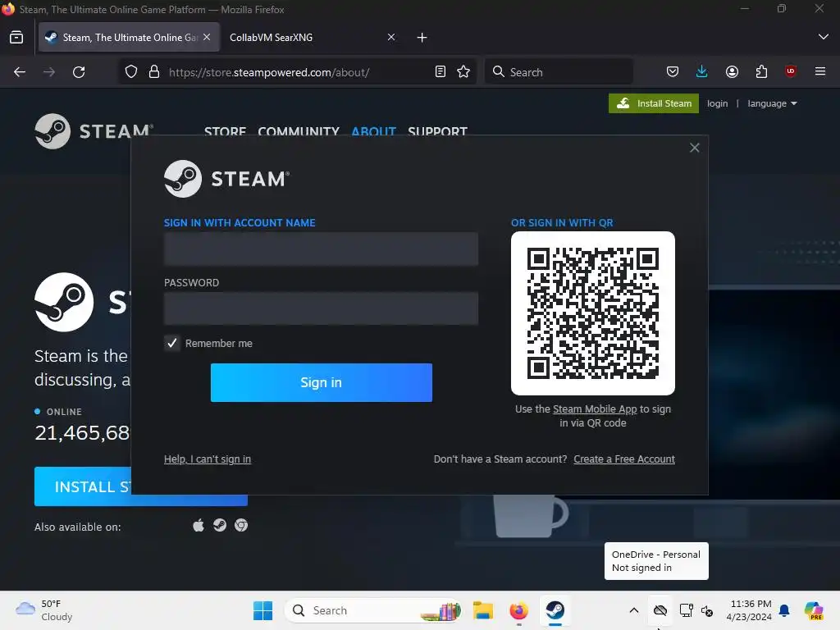
Task: Click the Steam logo in page header
Action: point(94,131)
